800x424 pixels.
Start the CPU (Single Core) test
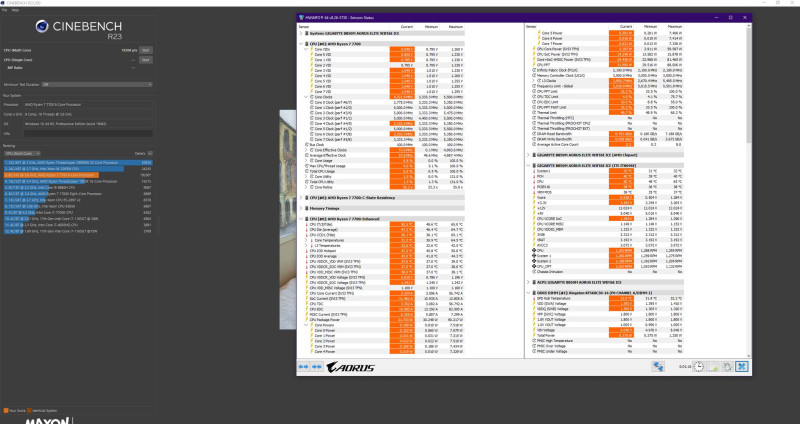(x=145, y=60)
